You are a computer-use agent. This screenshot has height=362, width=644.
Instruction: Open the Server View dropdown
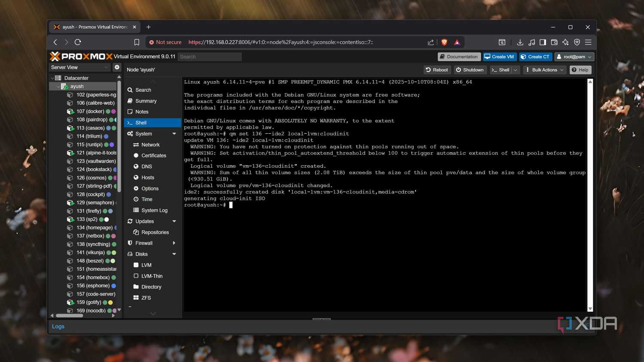[x=80, y=67]
